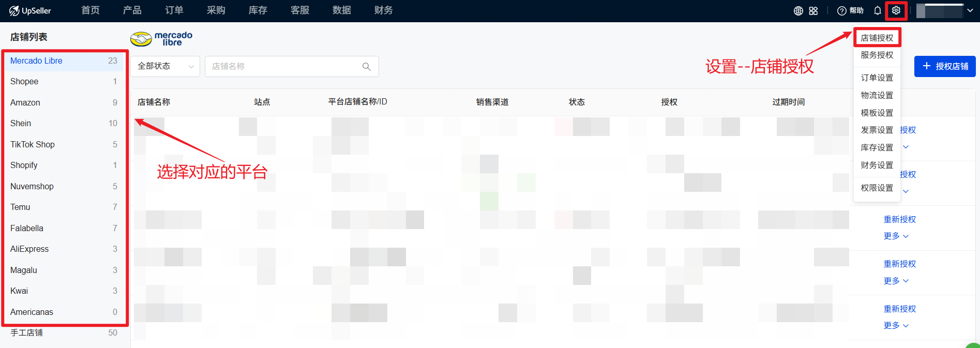The height and width of the screenshot is (348, 980).
Task: Expand the account profile dropdown arrow
Action: point(970,11)
